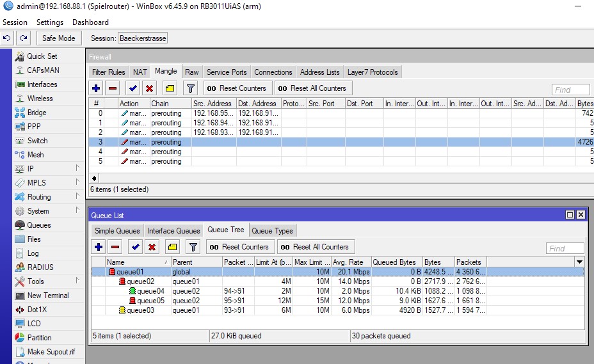Select mangle rule 4 row
The width and height of the screenshot is (594, 364).
[x=341, y=152]
